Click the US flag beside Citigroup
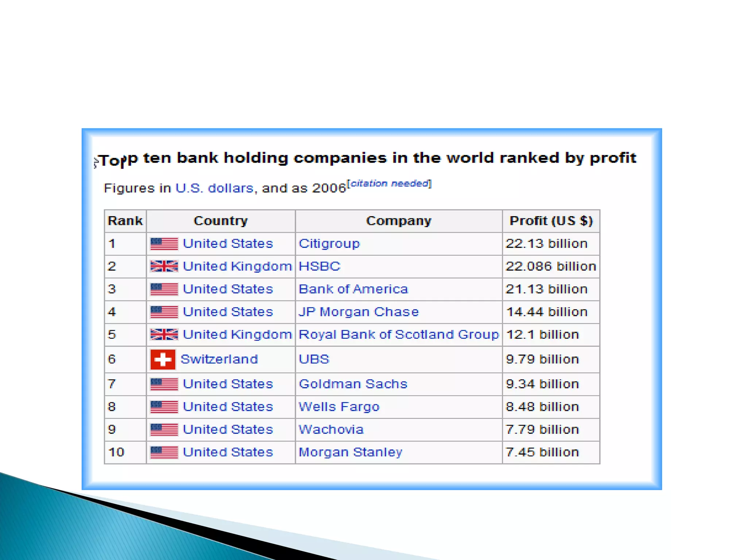 [164, 244]
